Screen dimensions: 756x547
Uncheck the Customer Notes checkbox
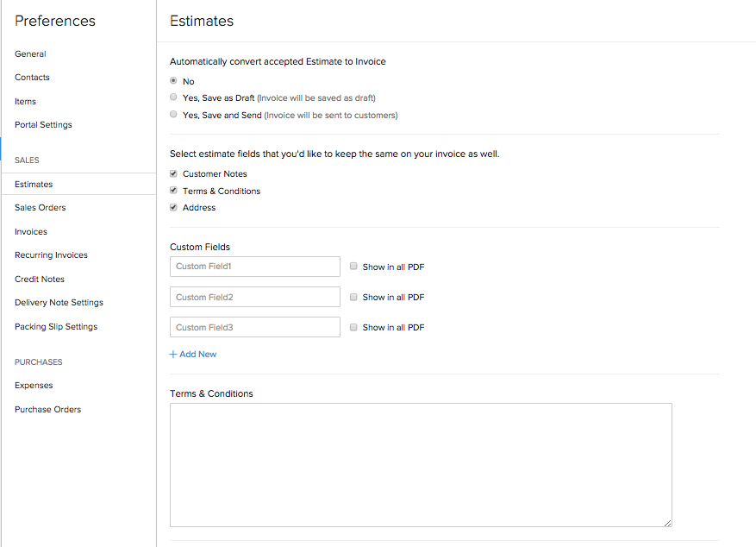click(174, 173)
